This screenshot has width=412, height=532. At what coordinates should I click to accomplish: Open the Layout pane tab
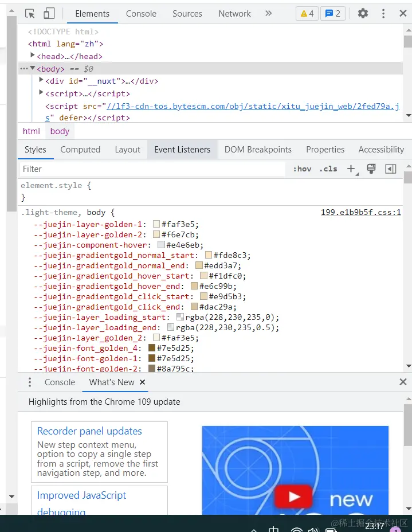pyautogui.click(x=128, y=150)
